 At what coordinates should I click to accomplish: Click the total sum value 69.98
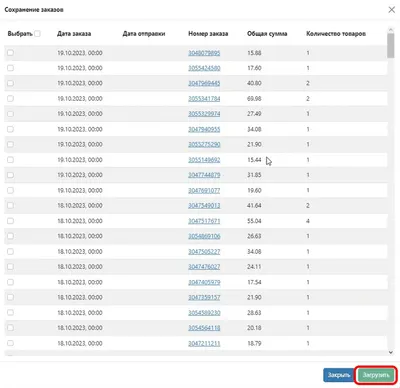pyautogui.click(x=254, y=99)
